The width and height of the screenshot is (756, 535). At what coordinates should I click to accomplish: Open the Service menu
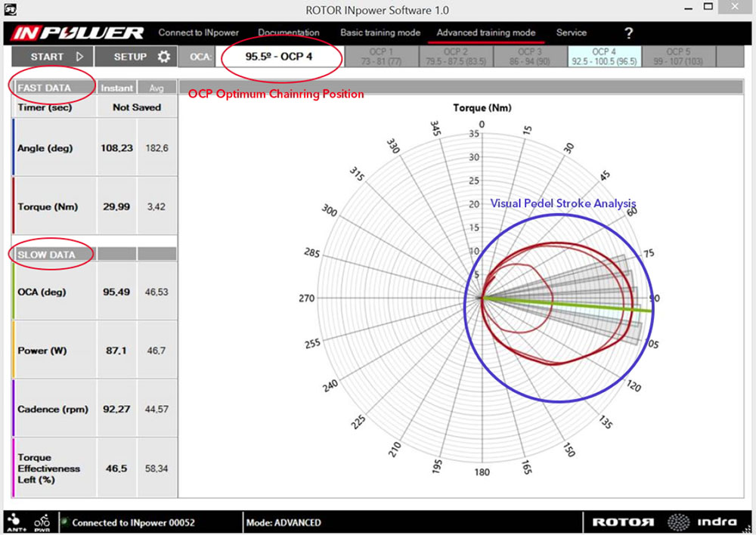[571, 32]
